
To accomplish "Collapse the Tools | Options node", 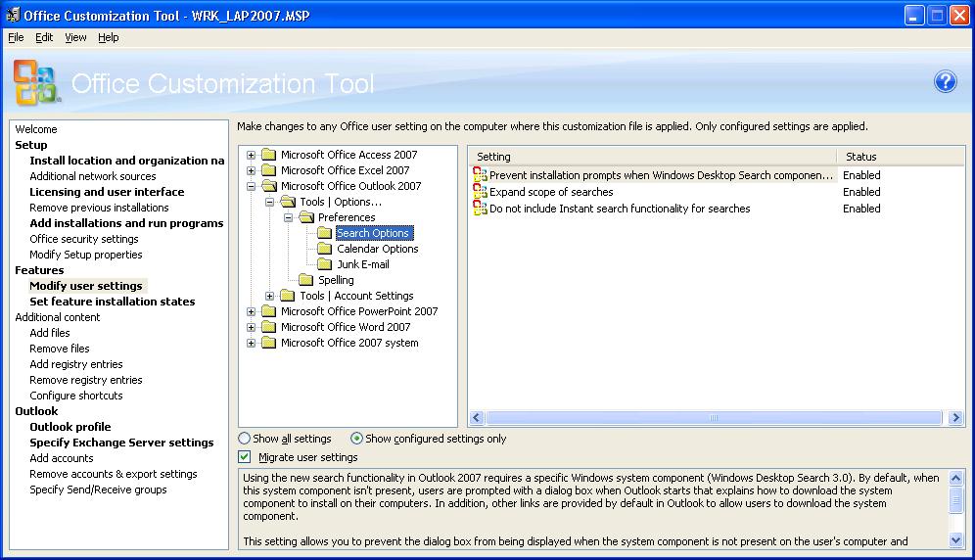I will coord(269,203).
